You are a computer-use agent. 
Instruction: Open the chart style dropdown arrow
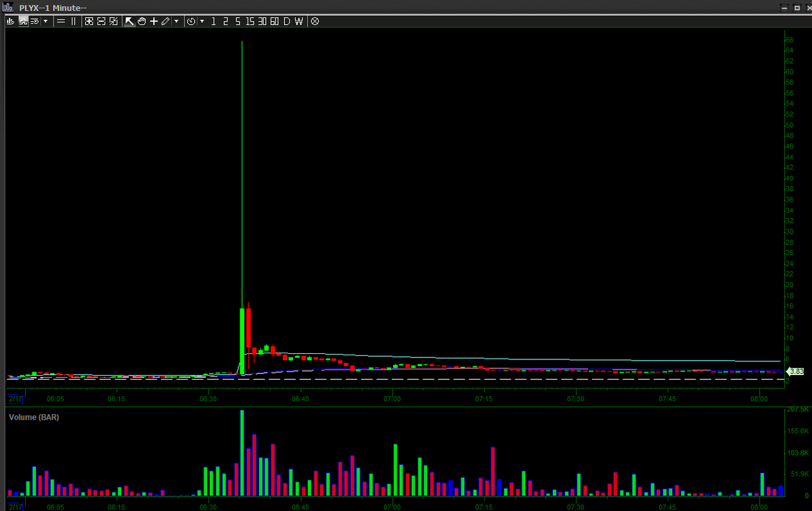[x=45, y=21]
